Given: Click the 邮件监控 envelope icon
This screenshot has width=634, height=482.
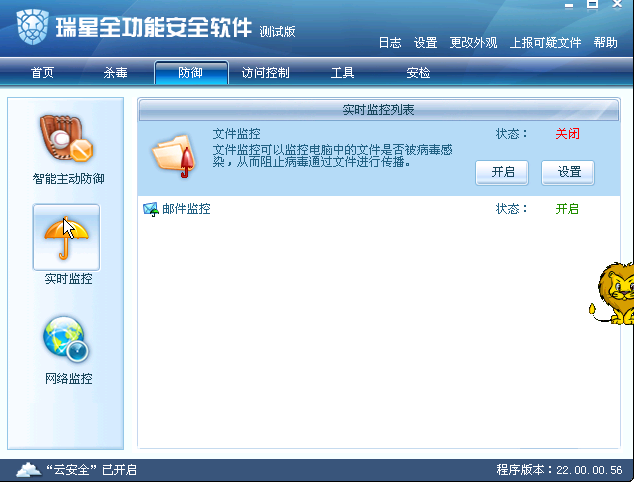Looking at the screenshot, I should (x=151, y=209).
